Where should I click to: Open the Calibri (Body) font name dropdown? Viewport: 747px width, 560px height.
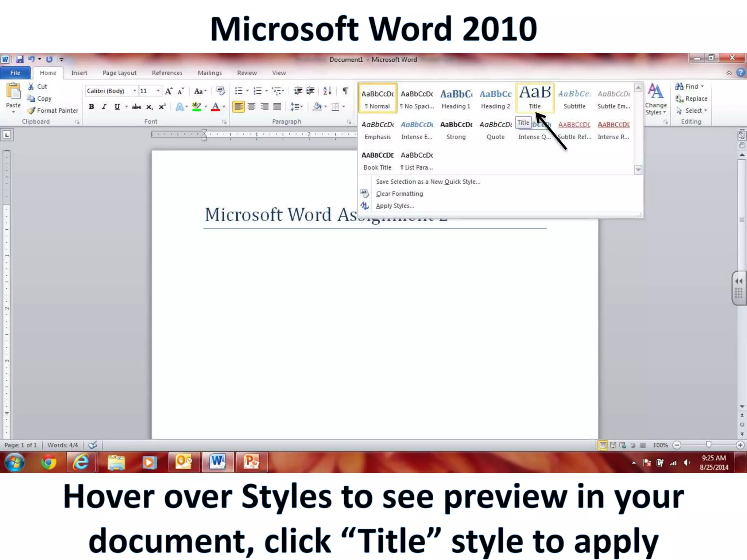tap(135, 91)
